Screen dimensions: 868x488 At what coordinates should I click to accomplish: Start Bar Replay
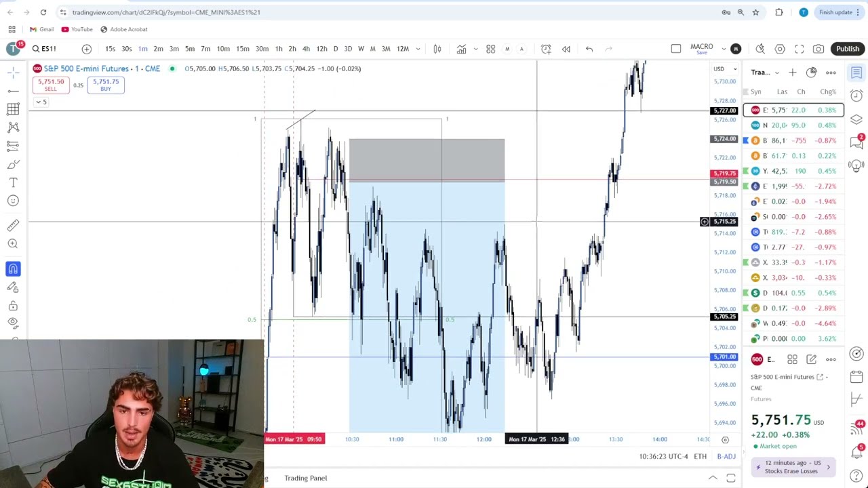566,49
